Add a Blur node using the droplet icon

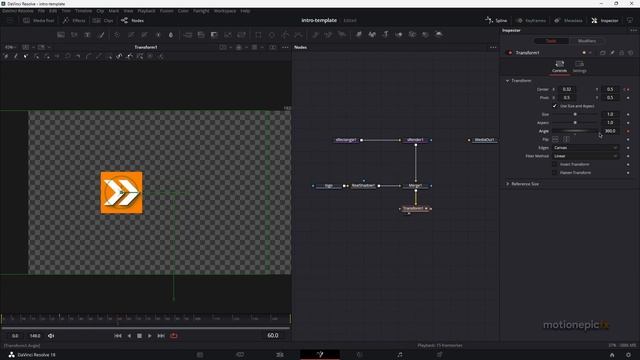(x=171, y=35)
